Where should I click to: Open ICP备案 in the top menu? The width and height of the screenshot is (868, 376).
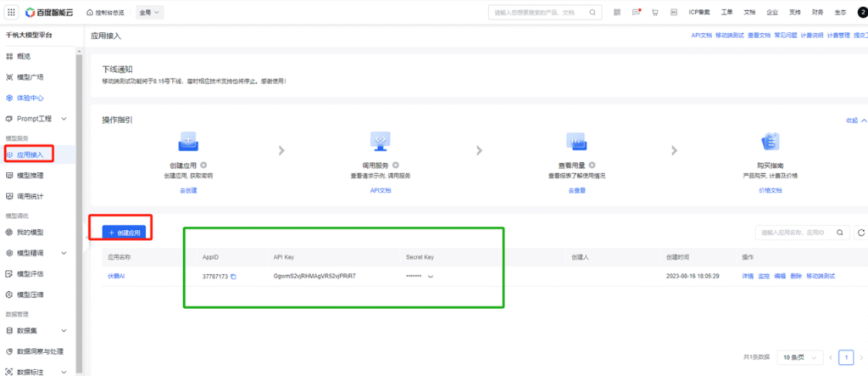click(x=699, y=12)
